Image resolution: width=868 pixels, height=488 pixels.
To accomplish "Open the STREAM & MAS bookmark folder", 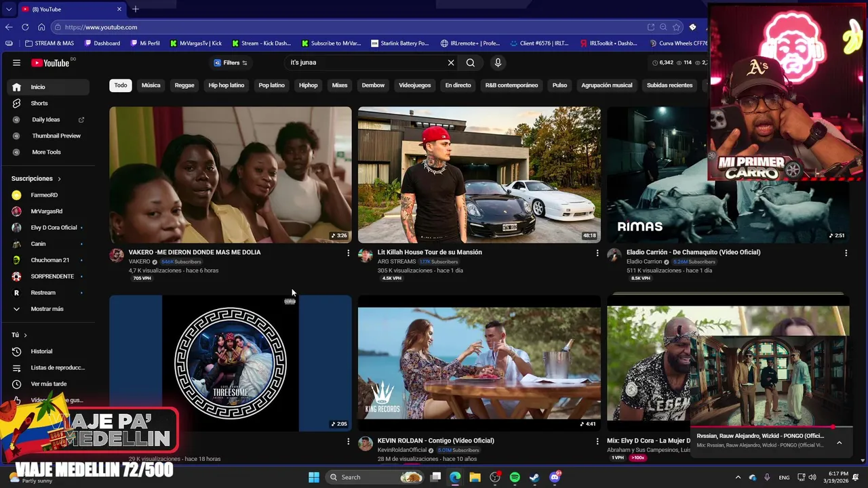I will pyautogui.click(x=50, y=43).
